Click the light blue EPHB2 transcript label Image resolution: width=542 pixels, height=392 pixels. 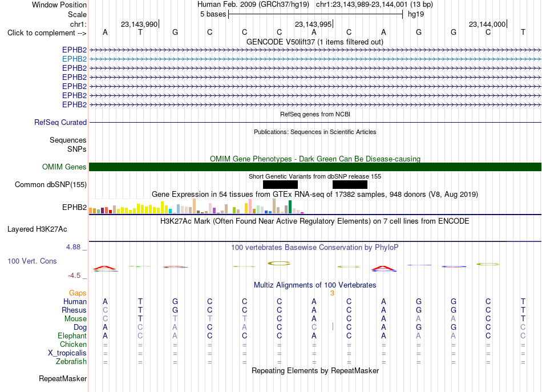[74, 59]
